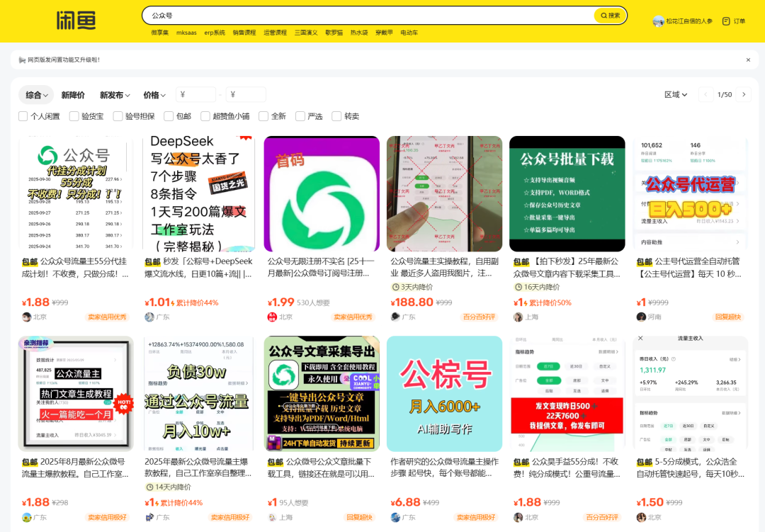Open the 综合 sort dropdown
Screen dimensions: 765x532
coord(36,94)
